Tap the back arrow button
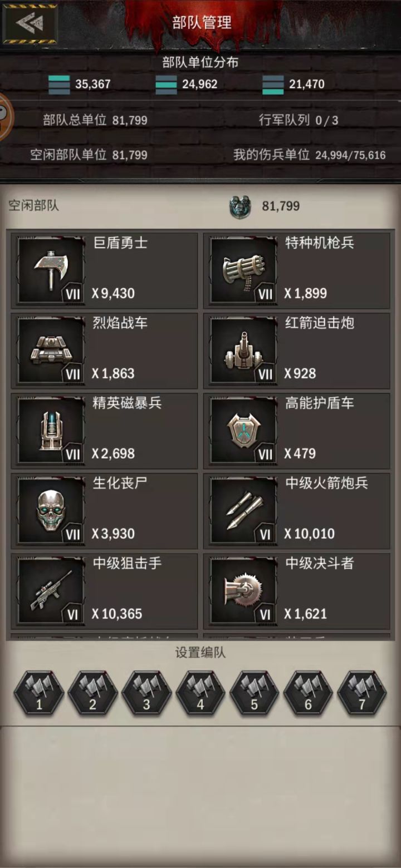 pos(30,23)
